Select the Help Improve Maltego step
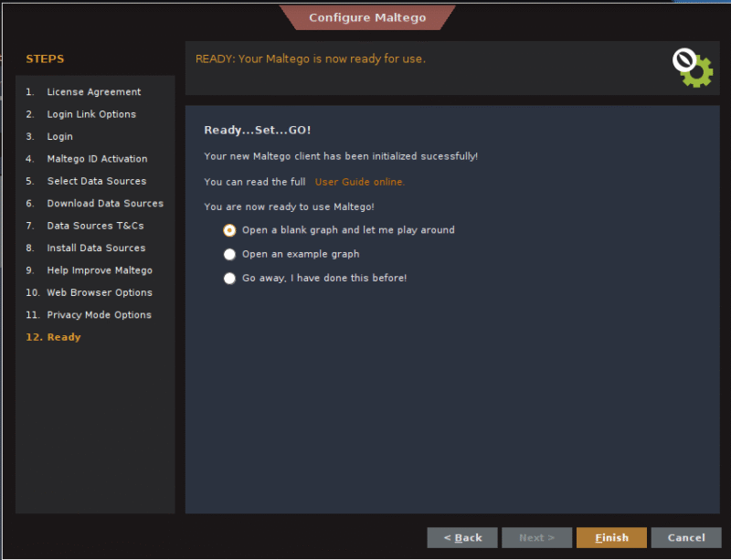Image resolution: width=731 pixels, height=560 pixels. point(100,270)
